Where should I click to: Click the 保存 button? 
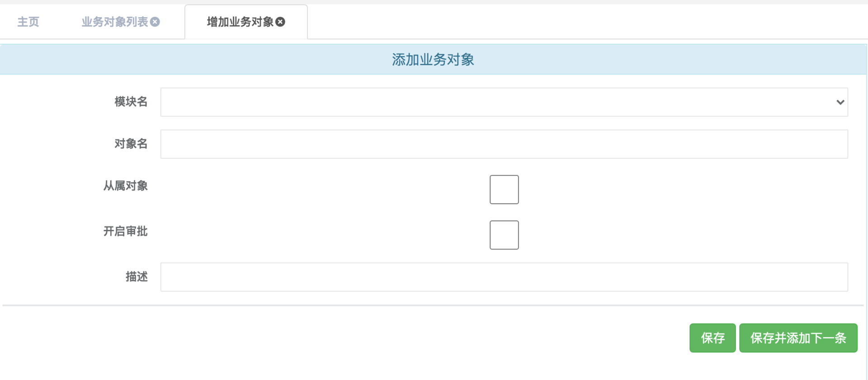pos(712,338)
